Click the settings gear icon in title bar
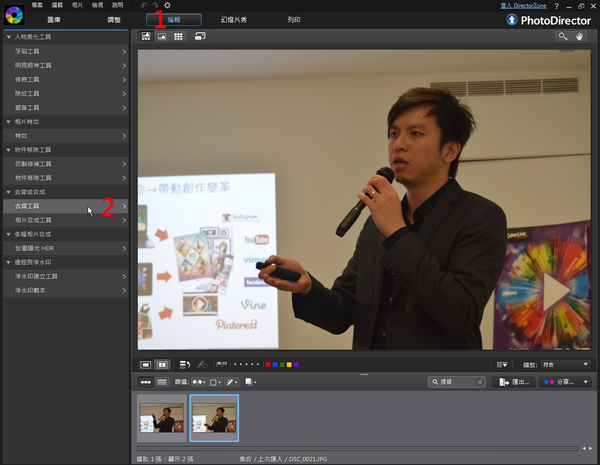The width and height of the screenshot is (600, 465). click(x=167, y=5)
